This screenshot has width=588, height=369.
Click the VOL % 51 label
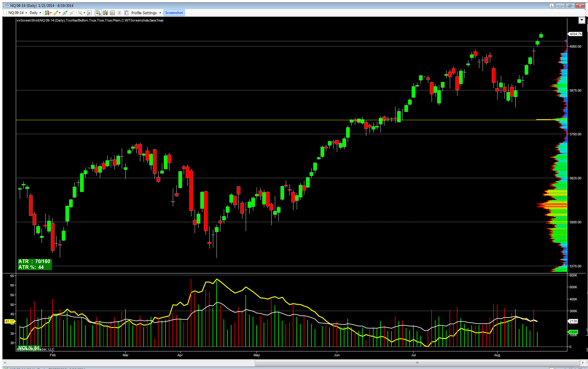click(x=29, y=347)
